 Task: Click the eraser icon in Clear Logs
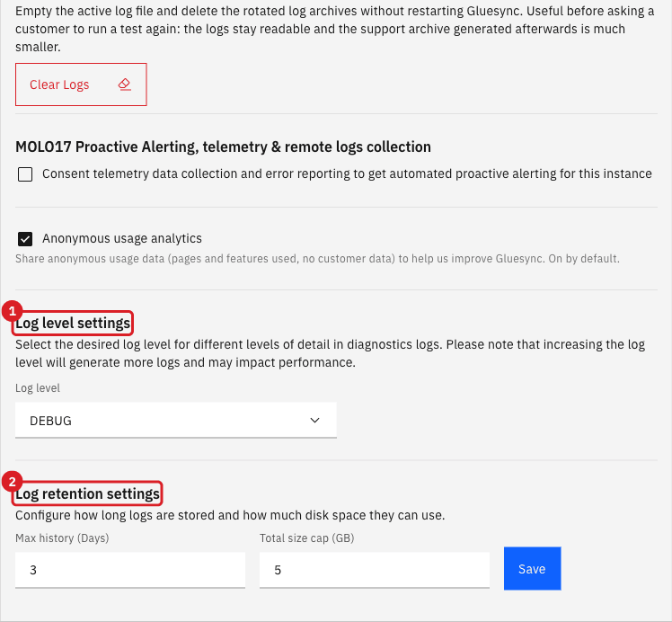coord(124,84)
